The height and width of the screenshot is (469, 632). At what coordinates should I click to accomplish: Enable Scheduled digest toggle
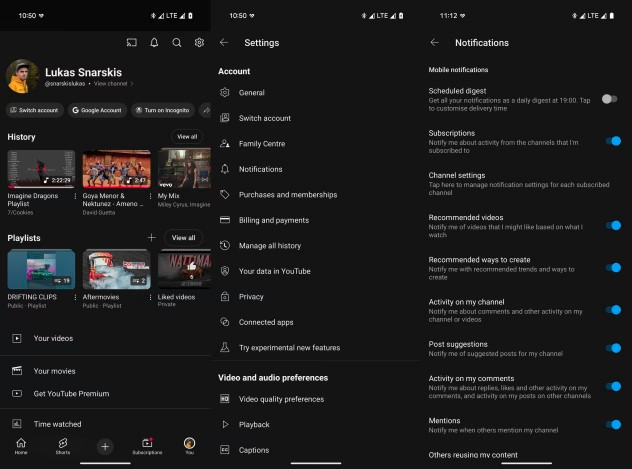click(x=609, y=99)
